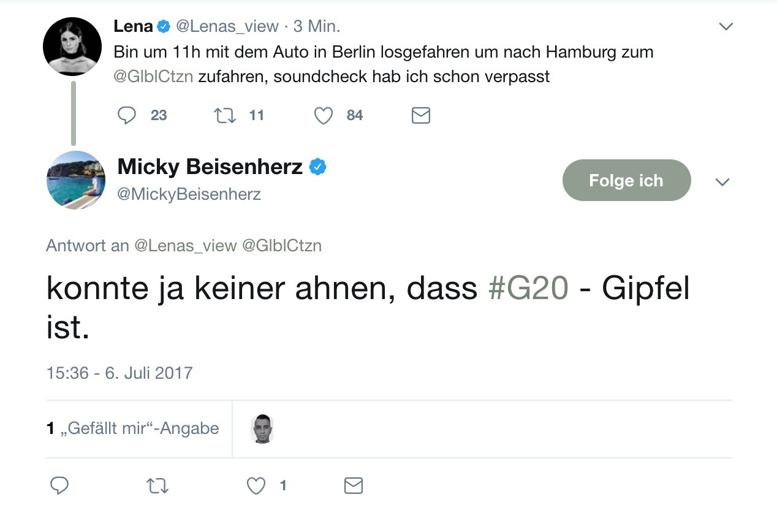Toggle the 'Folge ich' following button
Image resolution: width=777 pixels, height=532 pixels.
(x=626, y=180)
